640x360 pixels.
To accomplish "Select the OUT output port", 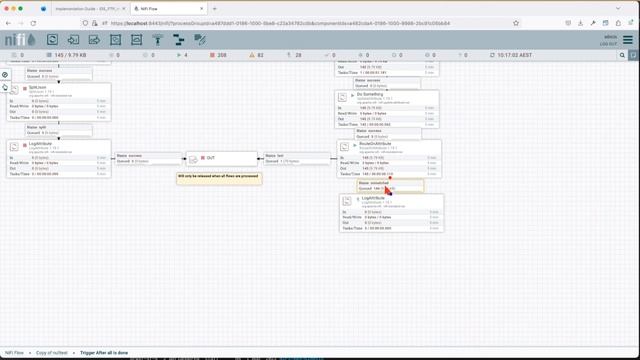I will point(222,159).
